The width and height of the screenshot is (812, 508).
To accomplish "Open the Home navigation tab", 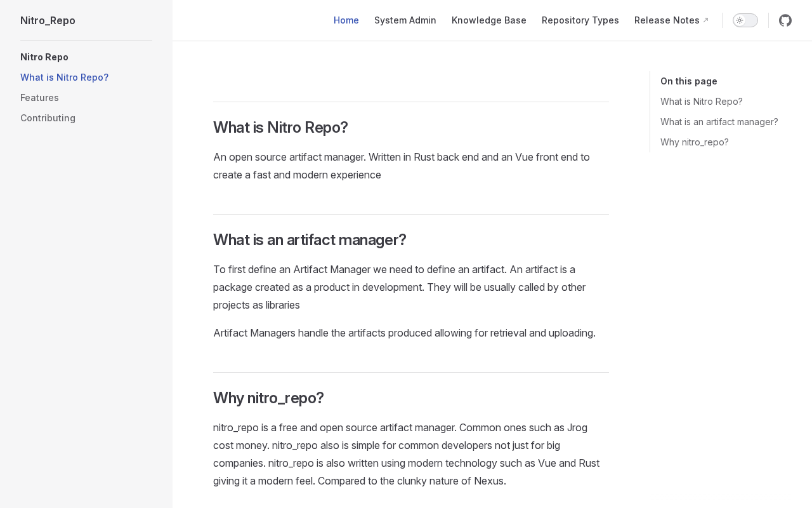I will click(x=346, y=20).
